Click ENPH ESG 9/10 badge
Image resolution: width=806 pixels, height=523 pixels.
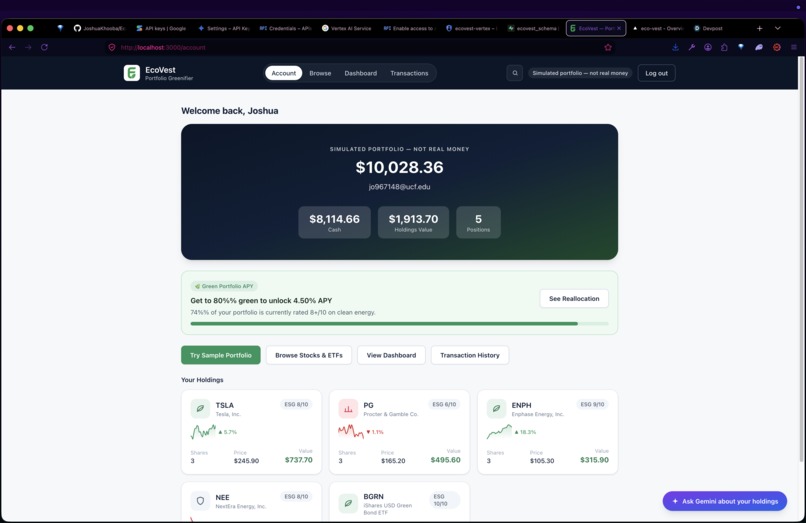pyautogui.click(x=592, y=404)
